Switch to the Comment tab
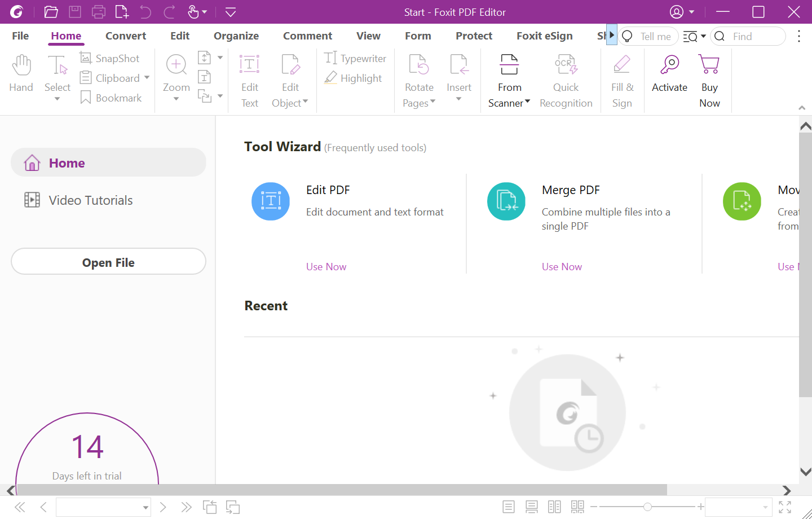812x519 pixels. coord(308,36)
